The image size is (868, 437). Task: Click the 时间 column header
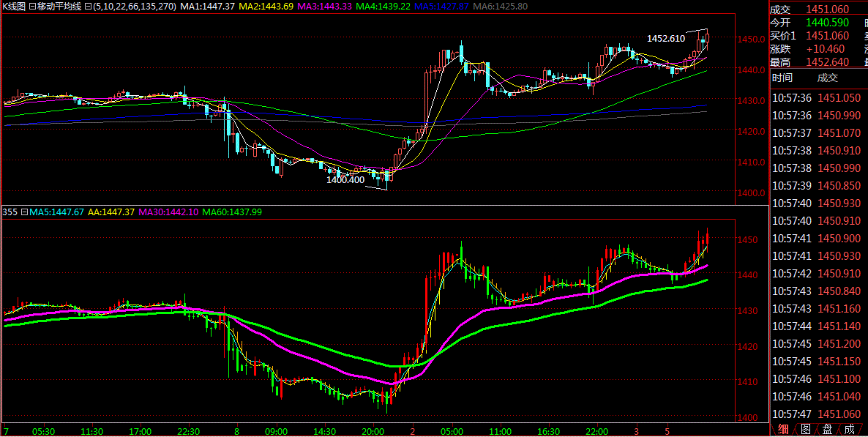tap(782, 78)
